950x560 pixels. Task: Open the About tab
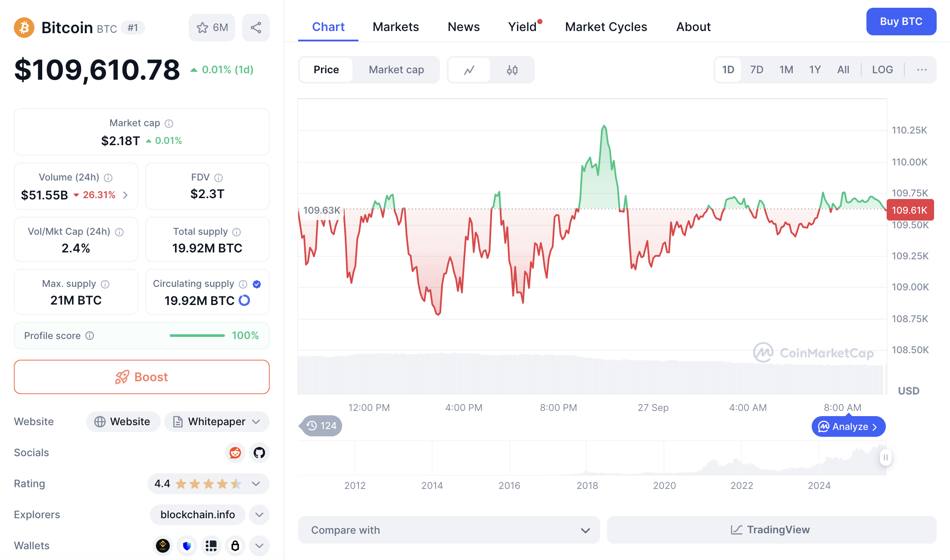click(693, 27)
